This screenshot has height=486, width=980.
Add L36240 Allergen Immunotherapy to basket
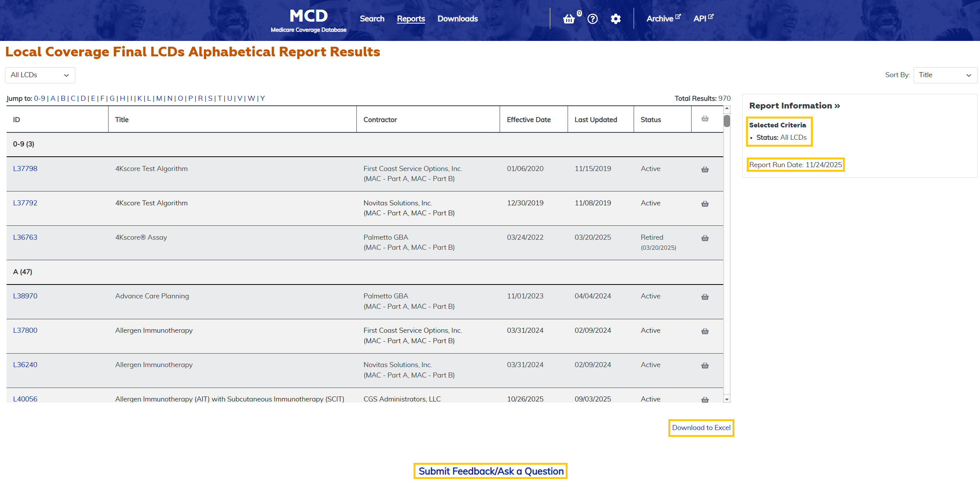point(704,366)
